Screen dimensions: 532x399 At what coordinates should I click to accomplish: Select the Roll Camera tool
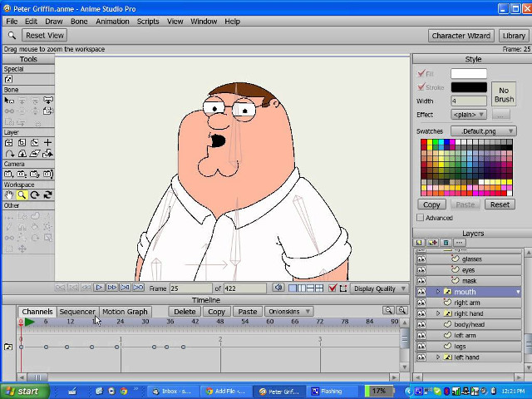tap(35, 175)
